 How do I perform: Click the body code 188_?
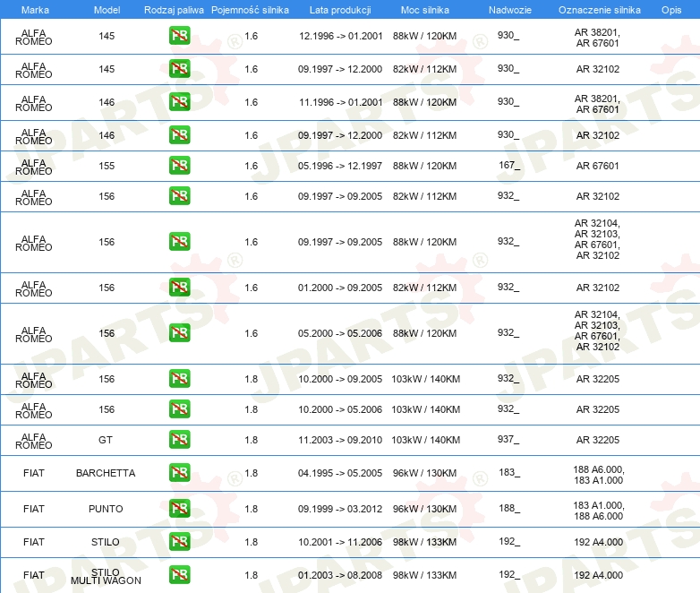click(509, 508)
